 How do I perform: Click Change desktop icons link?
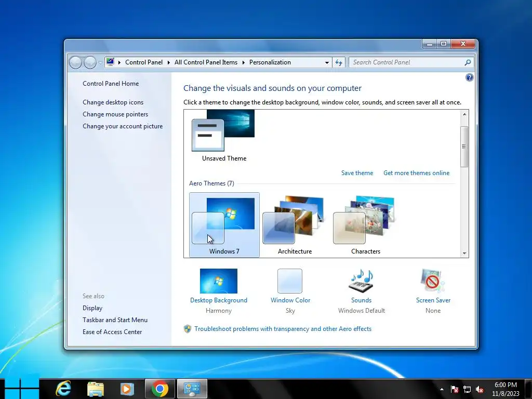click(113, 102)
